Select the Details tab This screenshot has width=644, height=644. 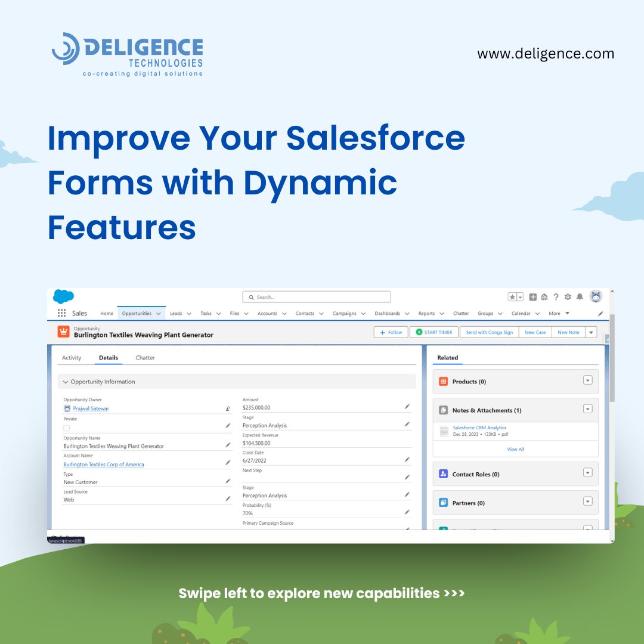(109, 358)
